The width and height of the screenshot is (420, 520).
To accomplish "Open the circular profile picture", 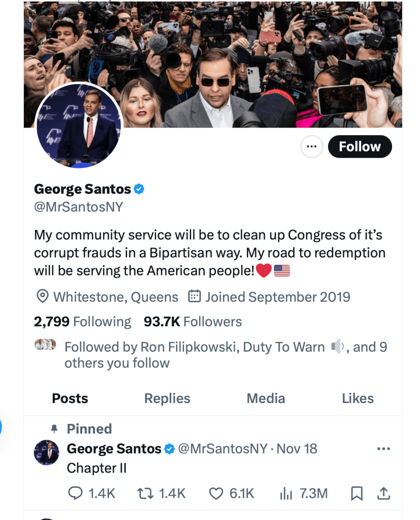I will [x=79, y=125].
